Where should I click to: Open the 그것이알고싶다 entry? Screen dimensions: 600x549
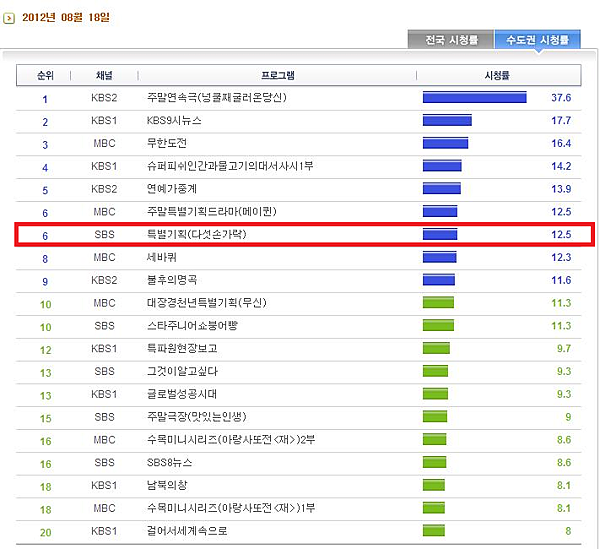[x=182, y=371]
